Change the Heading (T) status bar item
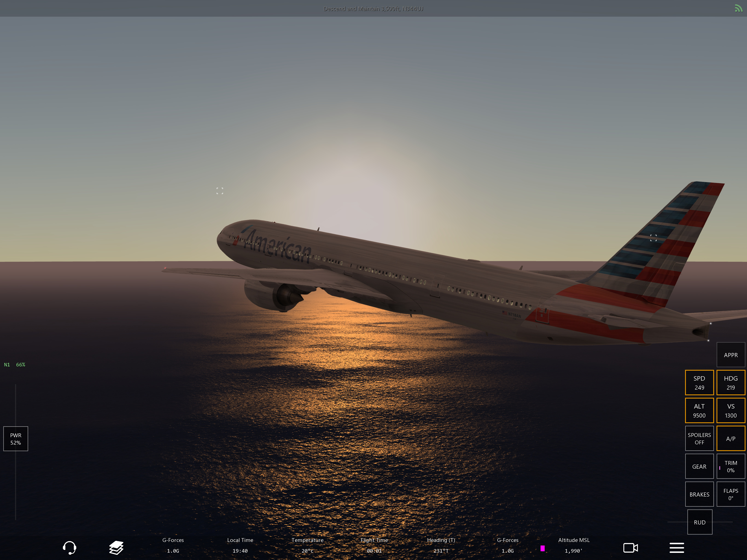The image size is (747, 560). point(441,545)
